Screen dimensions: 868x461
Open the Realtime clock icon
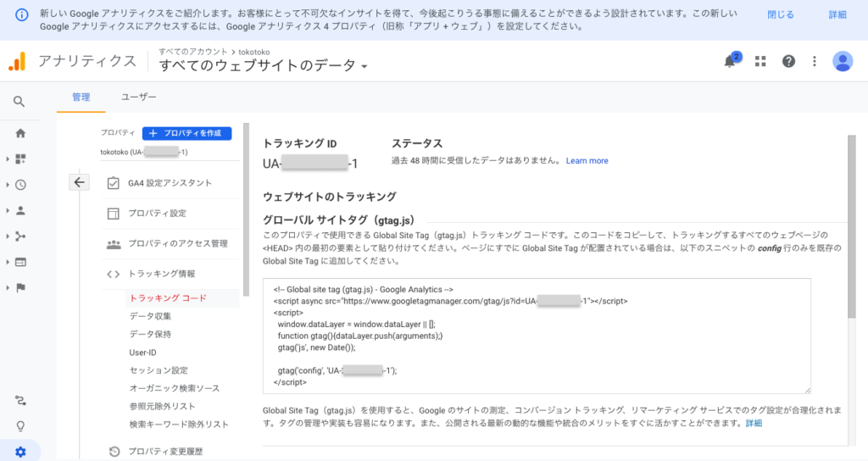point(20,185)
